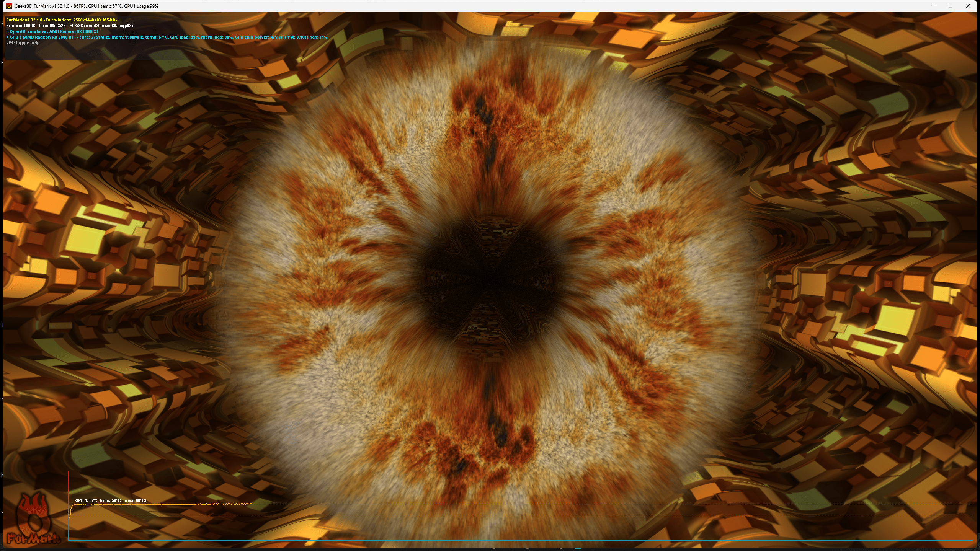Click the 'GPU 1 (AMD Radeon RX 6800 XT) - core' stats line
The width and height of the screenshot is (980, 551).
(x=167, y=37)
